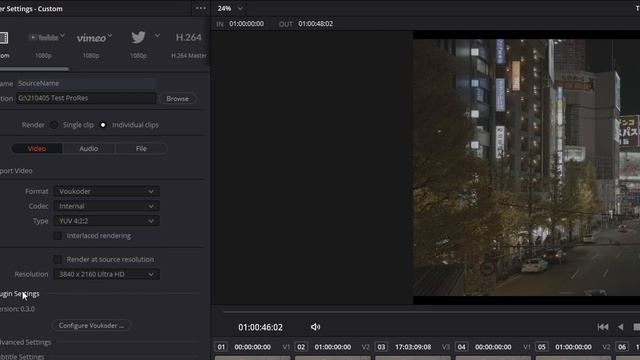Open the render settings three-dot options menu
Image resolution: width=640 pixels, height=360 pixels.
tap(200, 8)
